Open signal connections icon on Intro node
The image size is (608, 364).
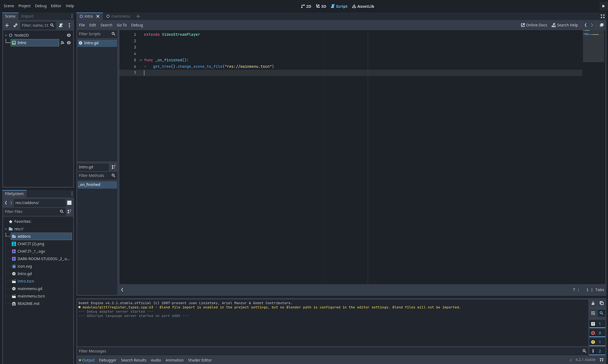pos(62,43)
